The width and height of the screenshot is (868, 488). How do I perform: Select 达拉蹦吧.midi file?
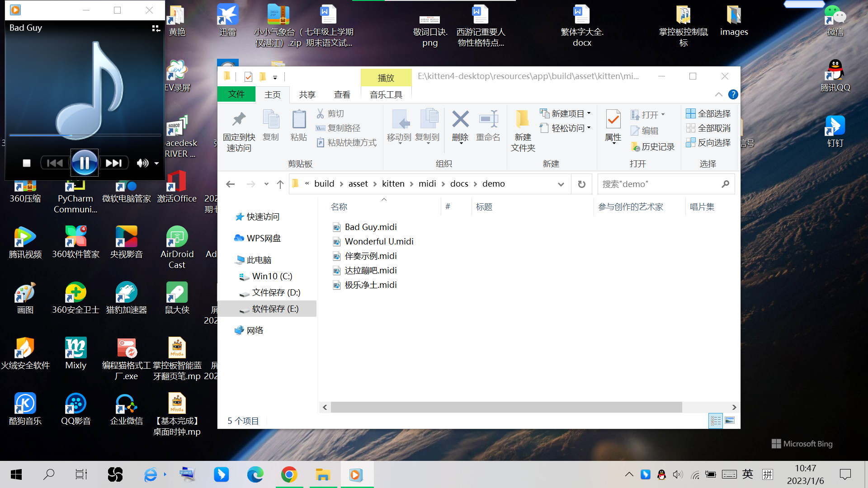371,270
